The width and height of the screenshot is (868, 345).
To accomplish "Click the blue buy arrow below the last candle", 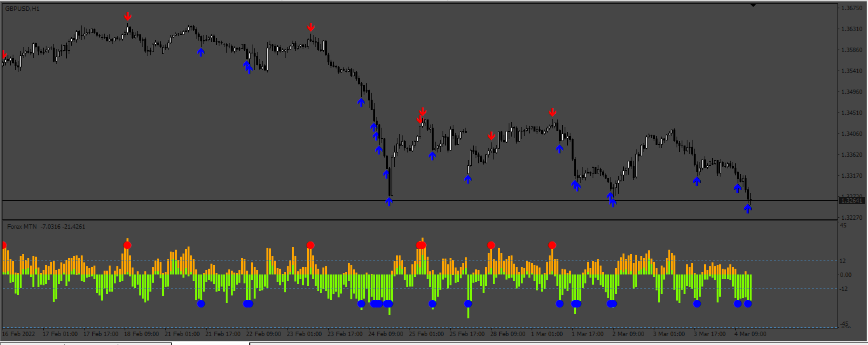I will pyautogui.click(x=748, y=208).
